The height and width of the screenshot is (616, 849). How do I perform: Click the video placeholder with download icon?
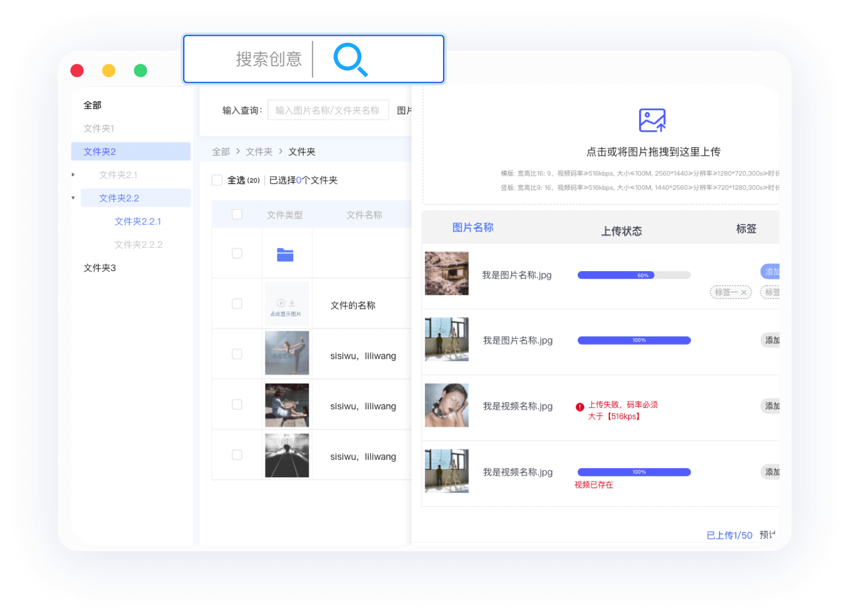[287, 305]
